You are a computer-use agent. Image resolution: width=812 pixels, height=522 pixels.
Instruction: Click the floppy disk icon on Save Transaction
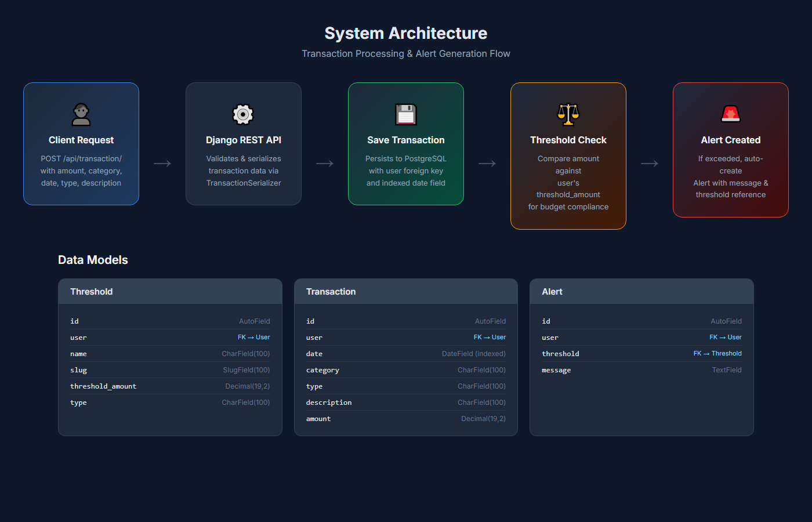pyautogui.click(x=406, y=114)
